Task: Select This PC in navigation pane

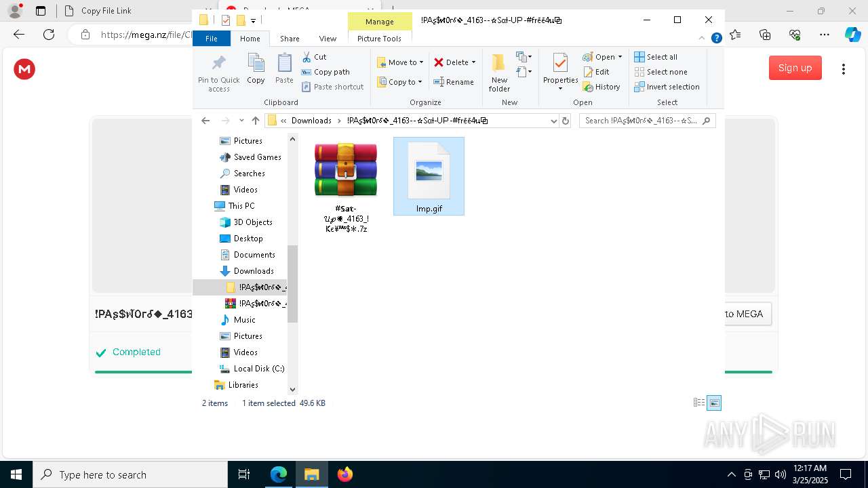Action: click(x=235, y=206)
